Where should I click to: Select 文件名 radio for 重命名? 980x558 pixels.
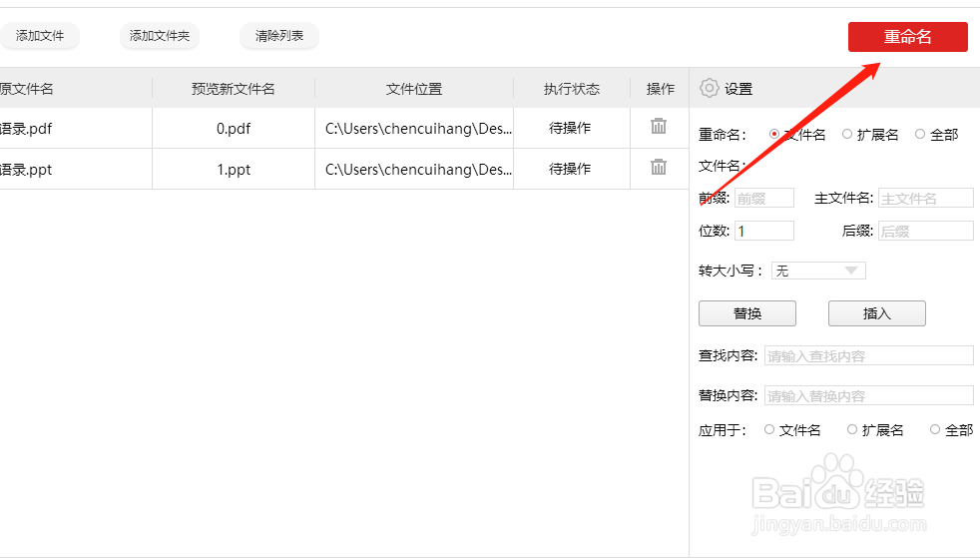[x=773, y=134]
